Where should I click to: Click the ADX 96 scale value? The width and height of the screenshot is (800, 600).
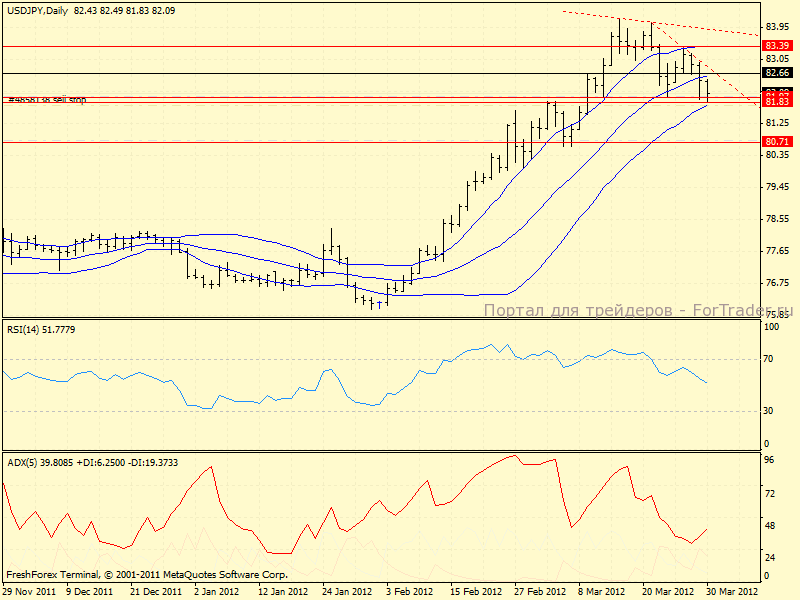click(x=771, y=460)
